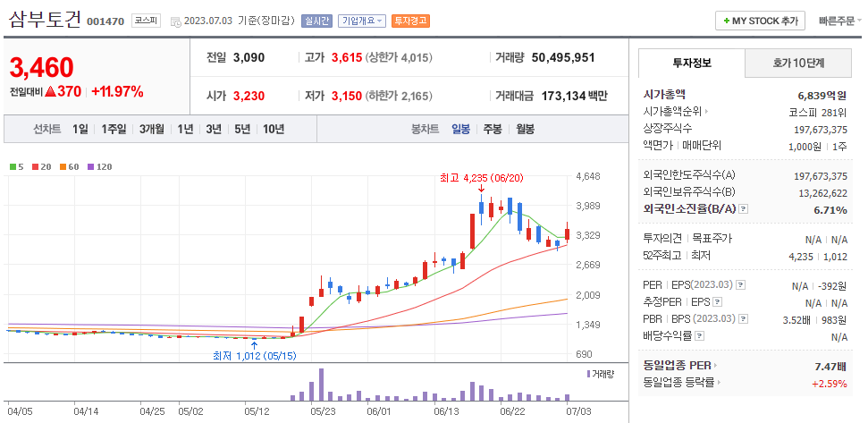
Task: Click the 시가 value 3,230
Action: (249, 96)
